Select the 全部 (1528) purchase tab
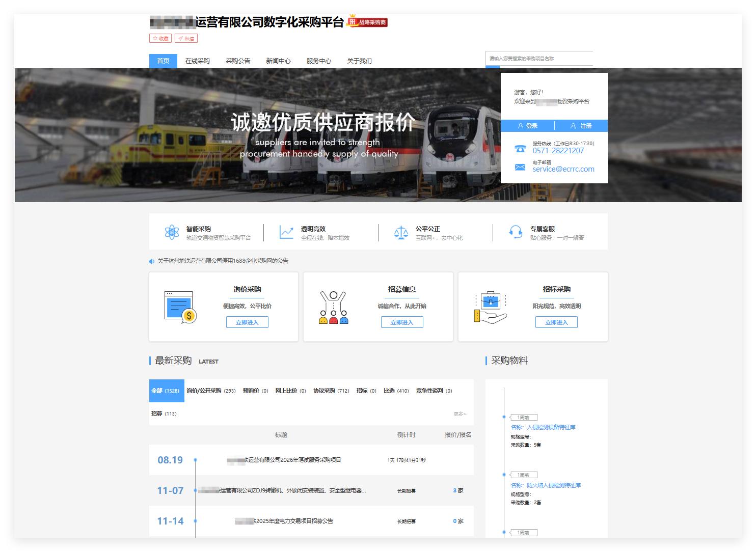The width and height of the screenshot is (756, 552). tap(167, 391)
